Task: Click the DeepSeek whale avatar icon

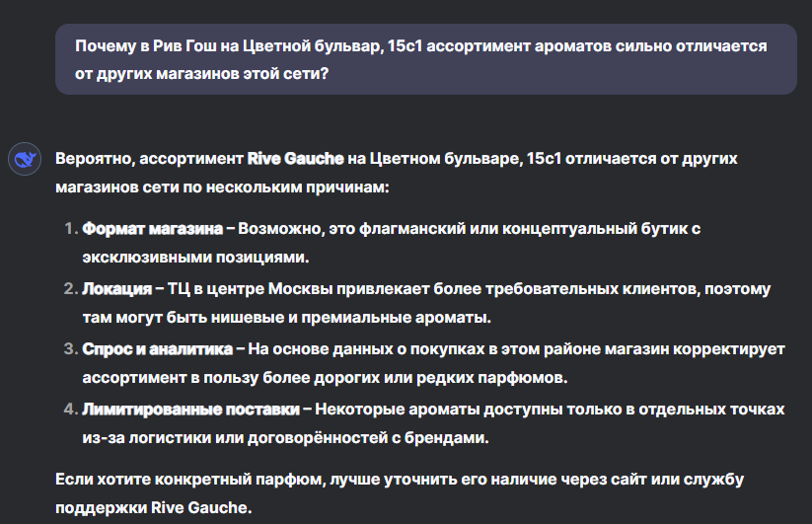Action: tap(24, 159)
